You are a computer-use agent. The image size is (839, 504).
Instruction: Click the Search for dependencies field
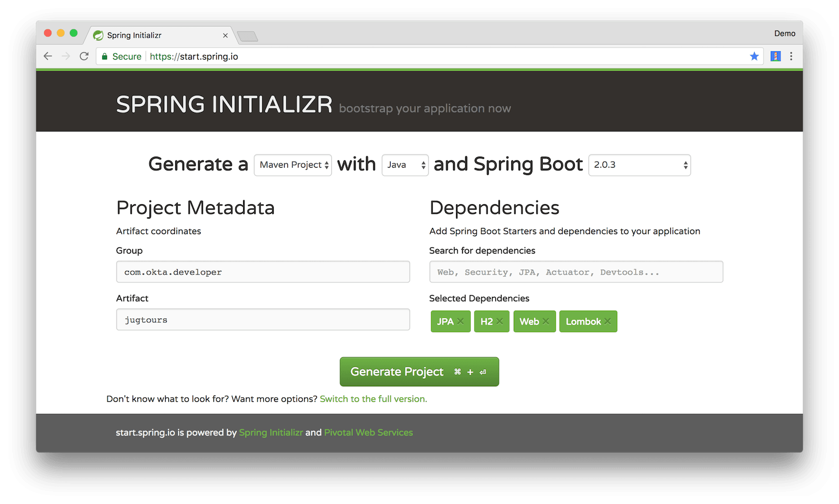[x=576, y=272]
